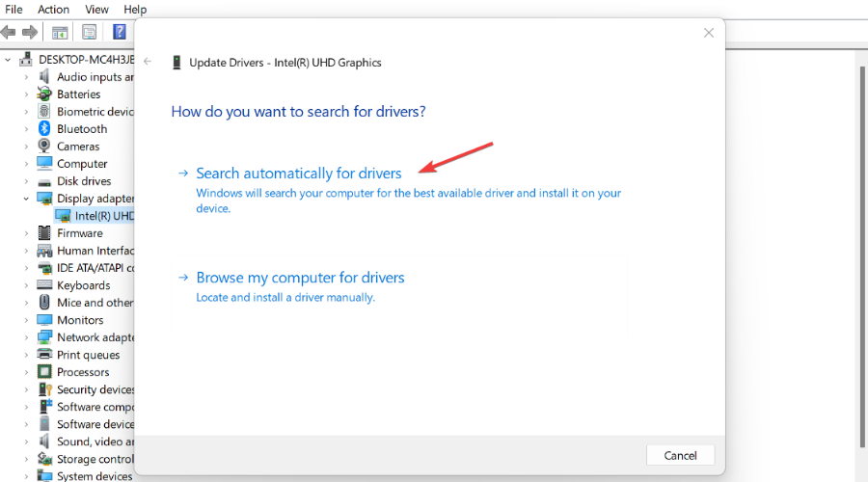
Task: Expand the Monitors category chevron
Action: [x=26, y=320]
